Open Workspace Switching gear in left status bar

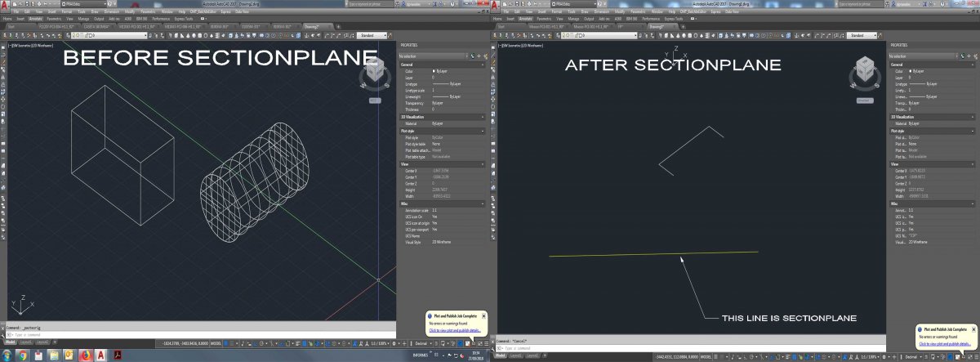393,344
